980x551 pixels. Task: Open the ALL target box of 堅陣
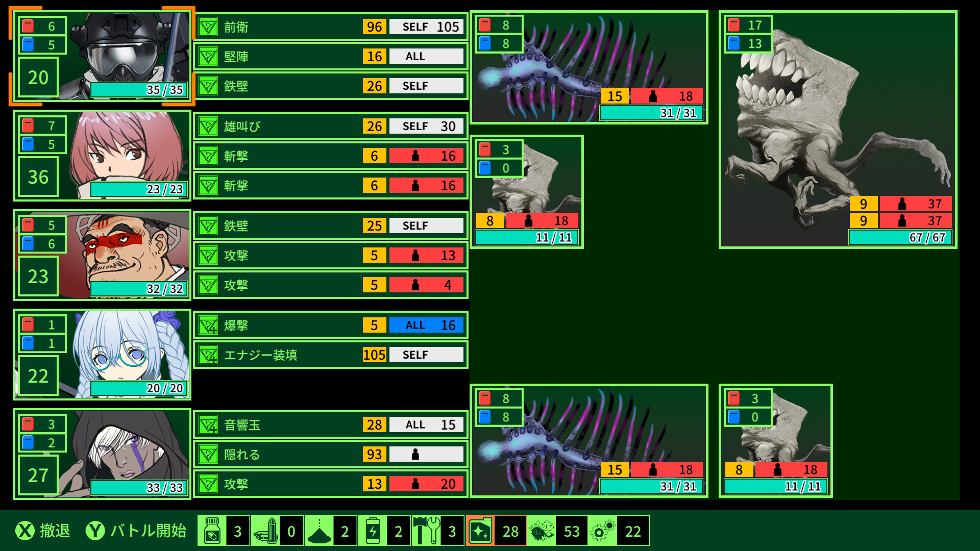pos(427,56)
